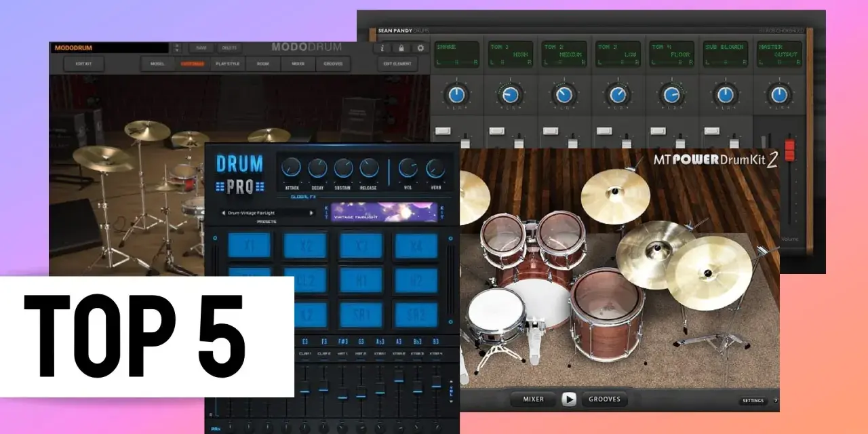
Task: Click the Tom 1 High pan knob
Action: 511,94
